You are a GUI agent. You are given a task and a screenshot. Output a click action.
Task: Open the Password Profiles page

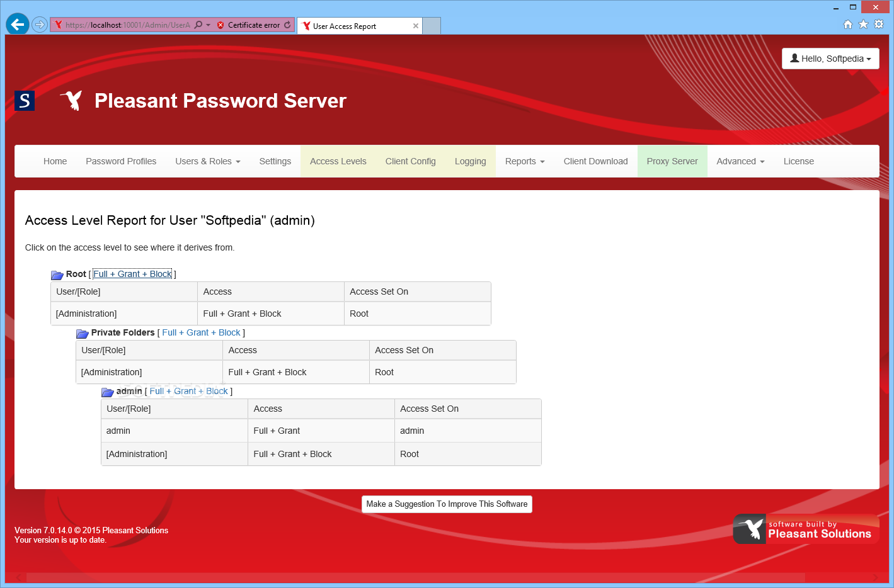click(x=121, y=161)
